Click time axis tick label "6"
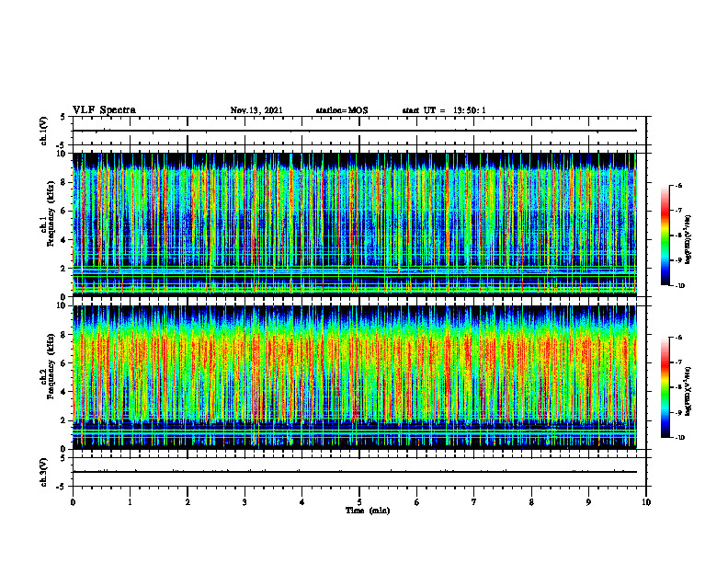The height and width of the screenshot is (563, 728). [x=417, y=502]
